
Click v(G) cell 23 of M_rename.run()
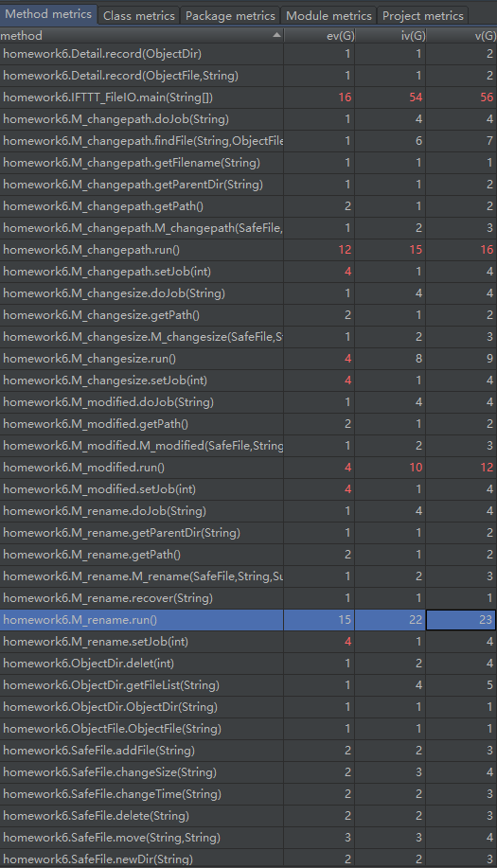point(461,620)
